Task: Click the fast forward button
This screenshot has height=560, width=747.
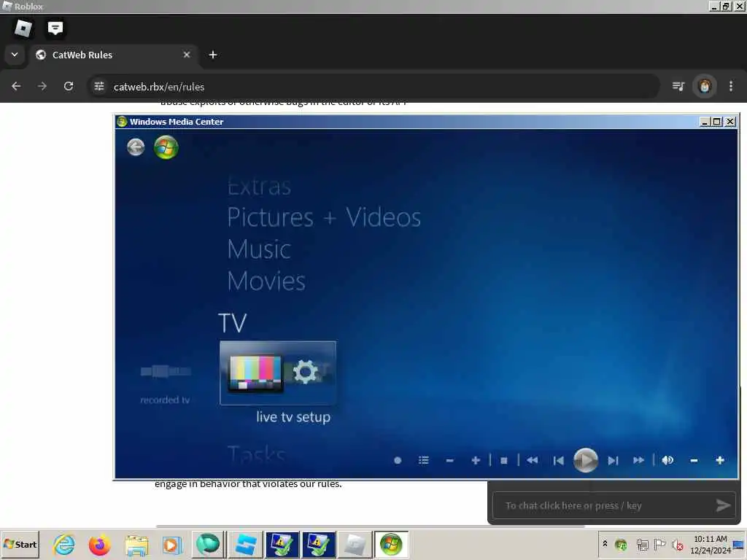Action: tap(638, 460)
